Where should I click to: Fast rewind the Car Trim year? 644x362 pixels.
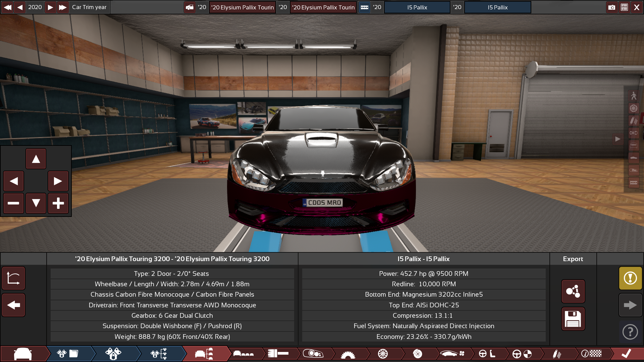tap(7, 7)
